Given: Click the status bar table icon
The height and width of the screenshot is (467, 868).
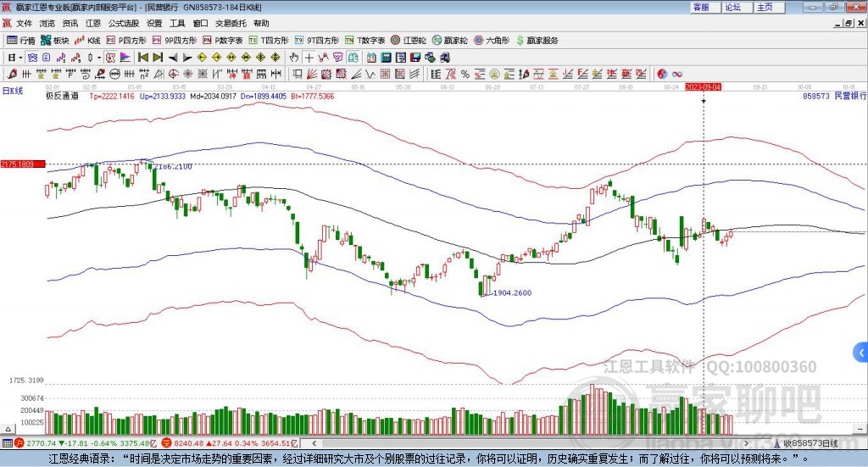Looking at the screenshot, I should [x=7, y=443].
